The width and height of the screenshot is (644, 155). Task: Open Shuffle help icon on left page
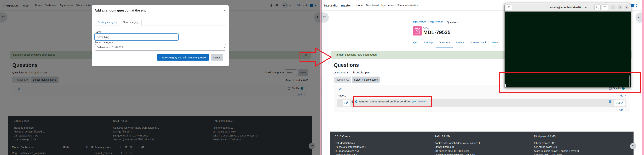[302, 88]
